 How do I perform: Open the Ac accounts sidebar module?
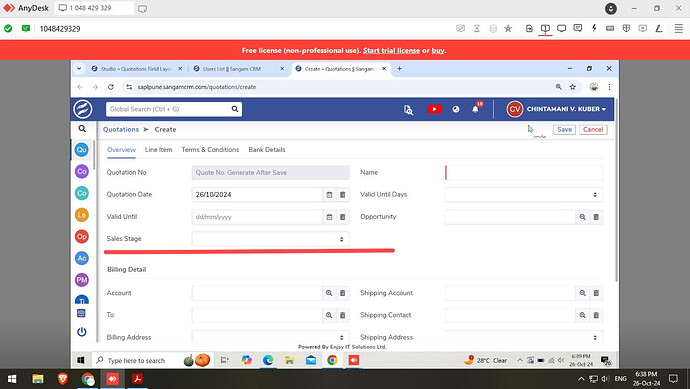tap(82, 258)
